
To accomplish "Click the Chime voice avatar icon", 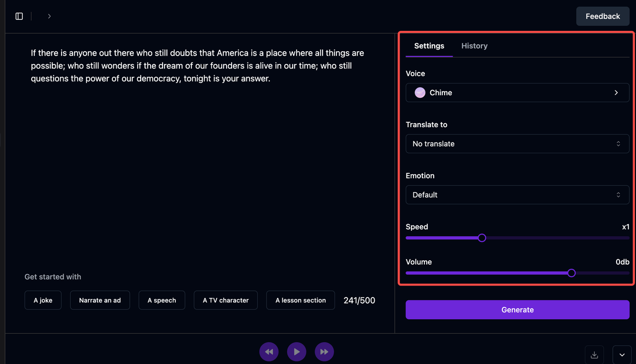I will 420,93.
